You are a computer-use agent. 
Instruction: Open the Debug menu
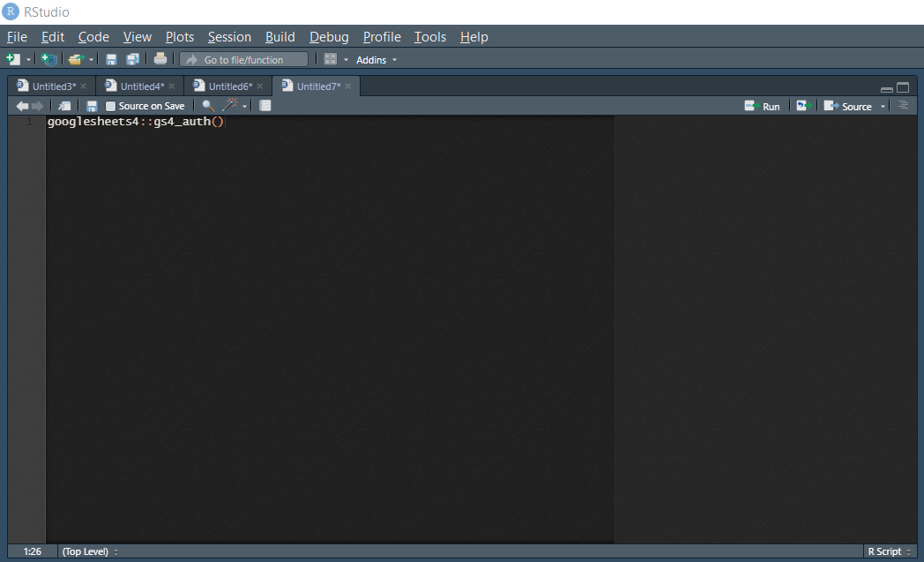(329, 36)
